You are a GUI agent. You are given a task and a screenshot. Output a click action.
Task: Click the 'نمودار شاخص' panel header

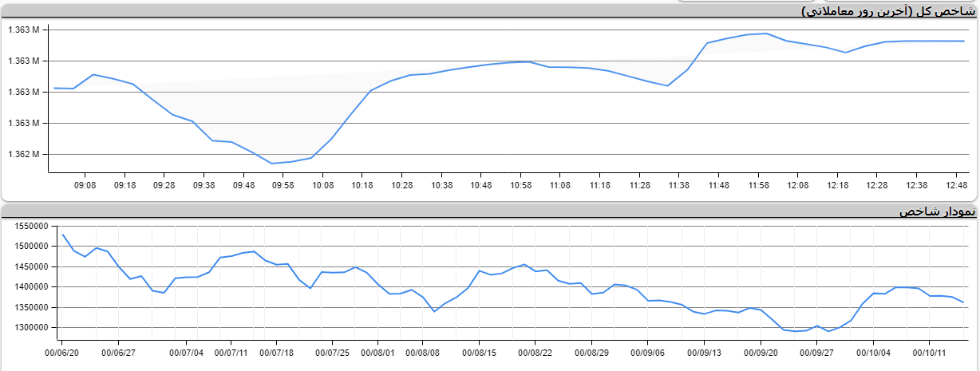click(x=936, y=211)
